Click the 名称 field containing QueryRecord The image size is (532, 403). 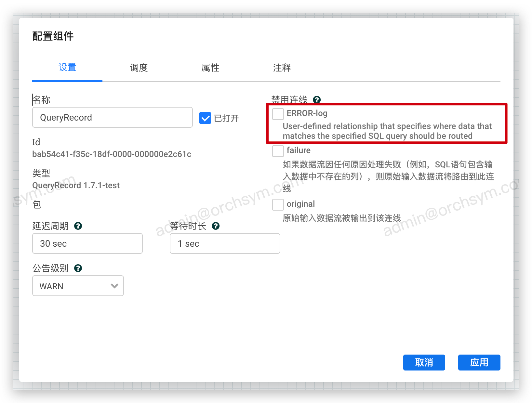[112, 118]
